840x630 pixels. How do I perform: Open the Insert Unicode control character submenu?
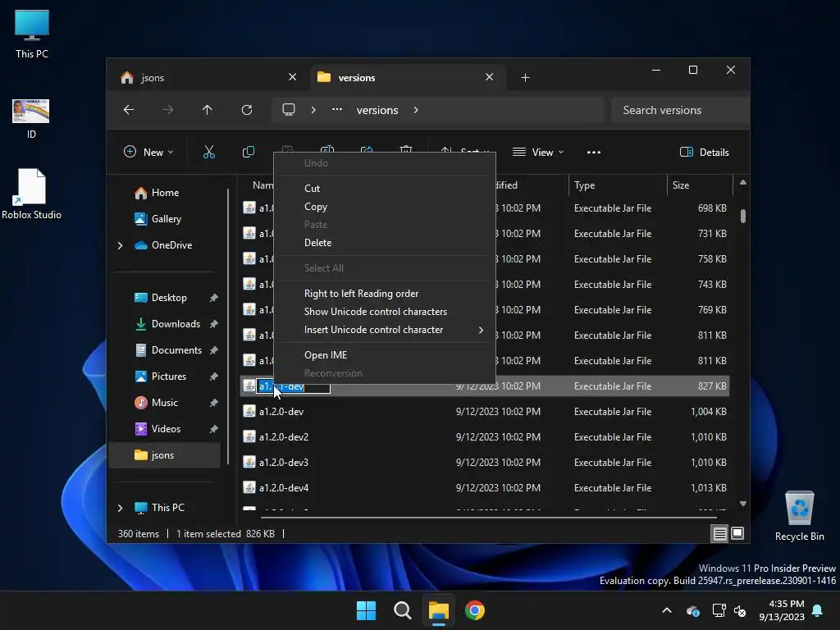pyautogui.click(x=385, y=330)
